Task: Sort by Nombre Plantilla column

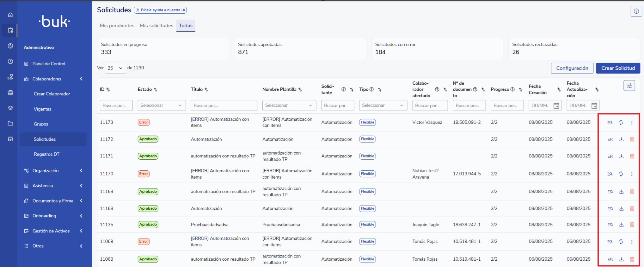Action: pyautogui.click(x=300, y=90)
